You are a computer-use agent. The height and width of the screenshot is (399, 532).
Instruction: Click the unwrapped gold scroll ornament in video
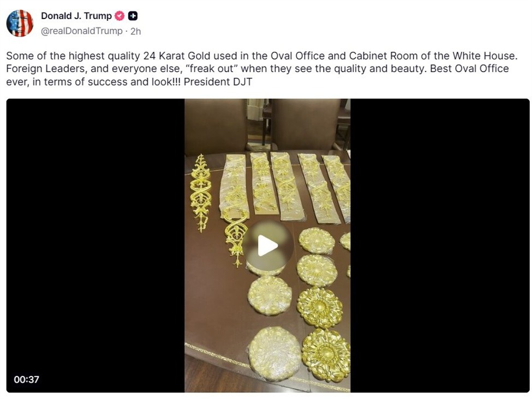click(201, 192)
